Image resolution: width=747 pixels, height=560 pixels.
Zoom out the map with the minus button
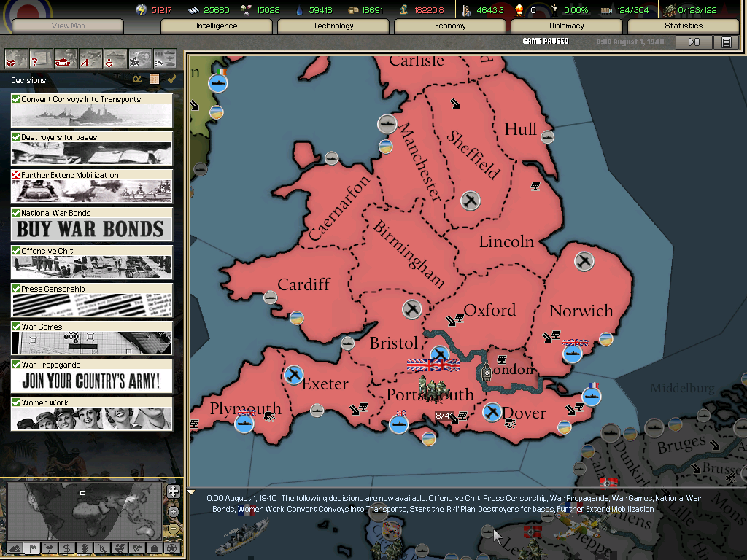174,529
